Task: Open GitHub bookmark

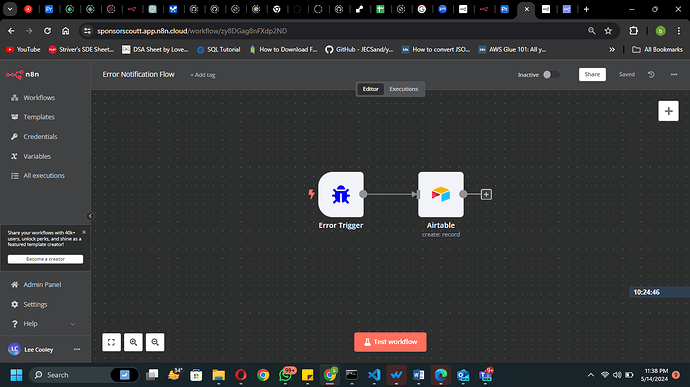Action: 359,49
